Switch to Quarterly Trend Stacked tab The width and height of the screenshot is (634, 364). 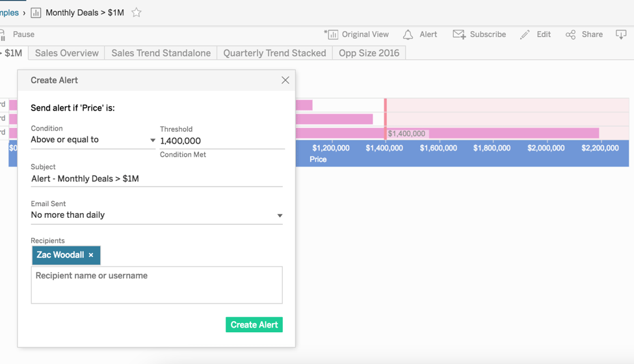coord(274,53)
